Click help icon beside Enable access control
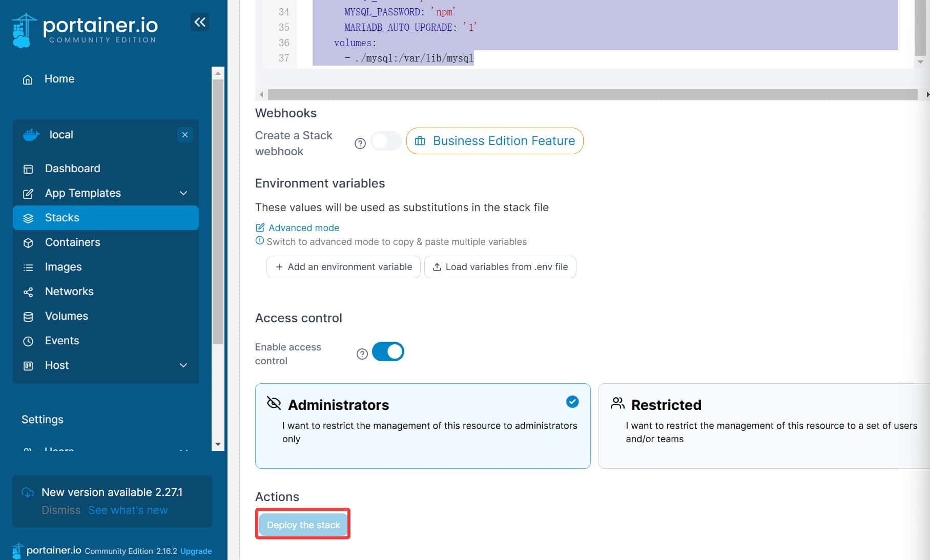930x560 pixels. (x=362, y=354)
